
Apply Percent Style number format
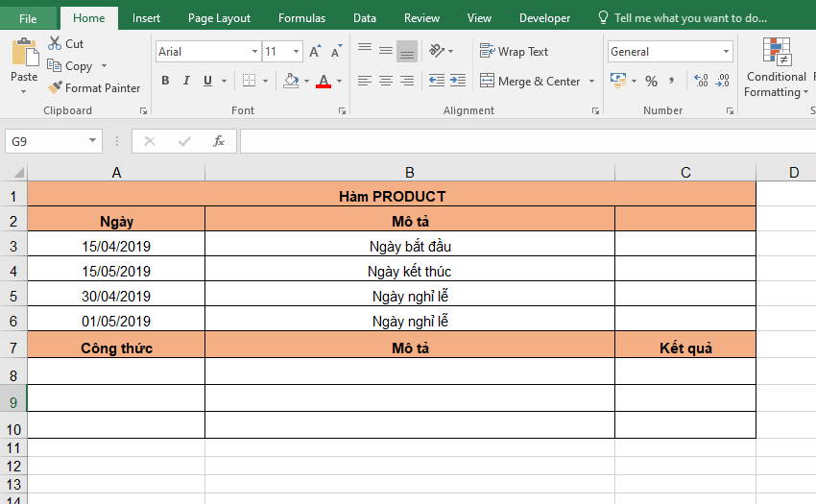(x=651, y=82)
